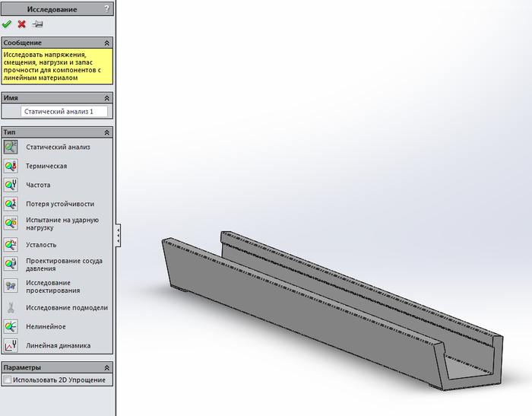532x416 pixels.
Task: Select the Статический анализ study icon
Action: [x=11, y=148]
